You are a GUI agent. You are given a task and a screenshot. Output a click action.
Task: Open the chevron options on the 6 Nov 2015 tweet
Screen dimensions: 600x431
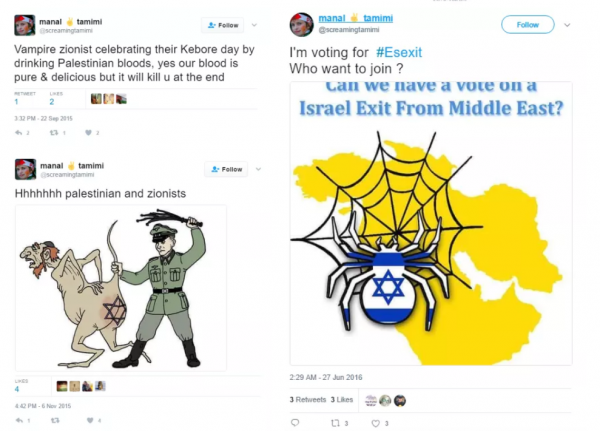(x=258, y=169)
